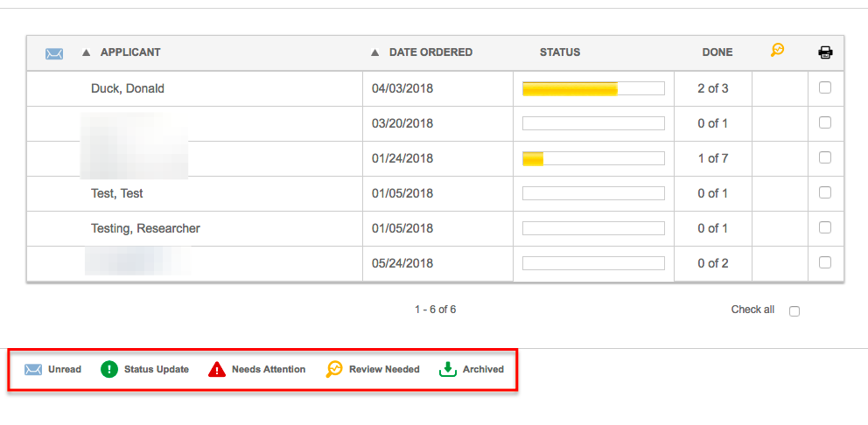Click the Unread envelope icon in legend
This screenshot has width=868, height=425.
(x=33, y=369)
